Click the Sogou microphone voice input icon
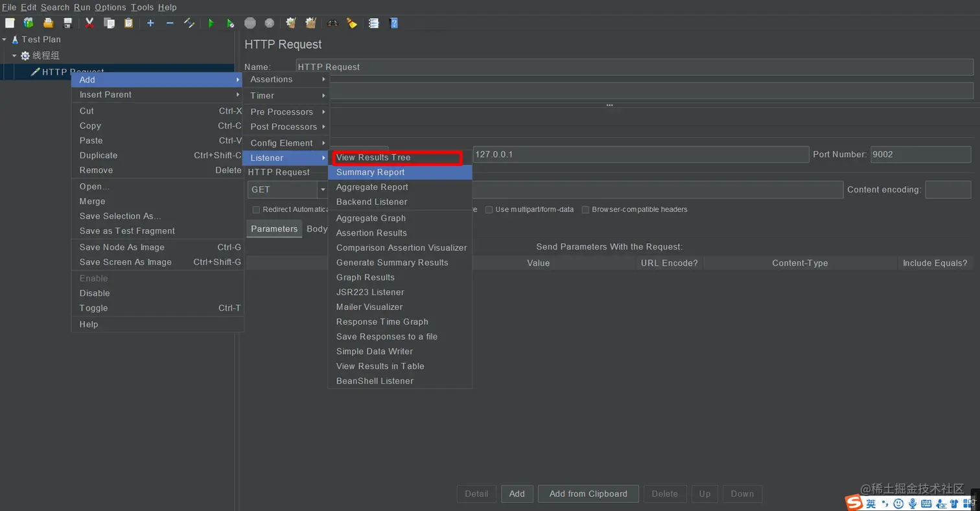Image resolution: width=980 pixels, height=511 pixels. (x=913, y=503)
